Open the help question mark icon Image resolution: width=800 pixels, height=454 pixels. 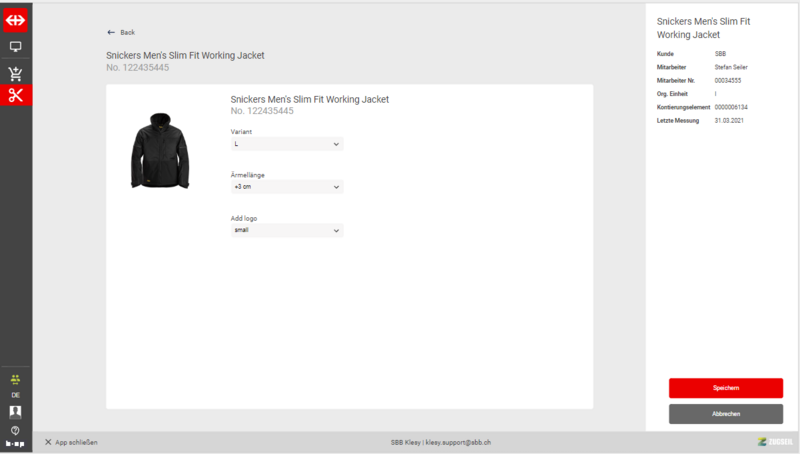(15, 430)
